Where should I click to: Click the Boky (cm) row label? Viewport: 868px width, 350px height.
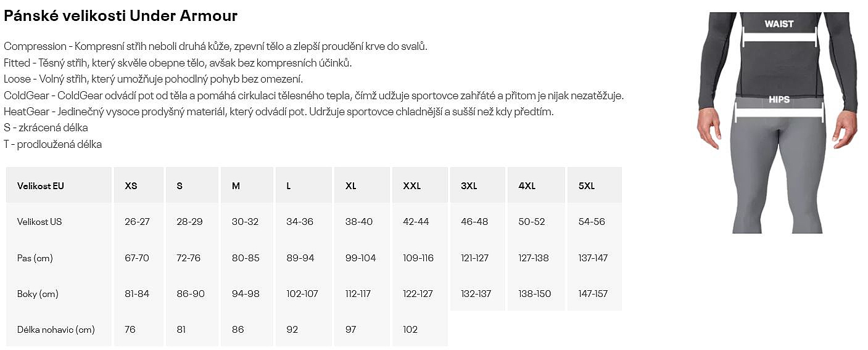[38, 294]
